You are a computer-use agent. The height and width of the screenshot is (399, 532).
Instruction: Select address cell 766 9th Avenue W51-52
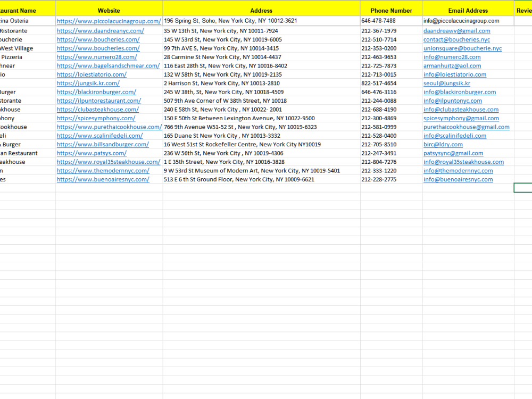coord(261,127)
